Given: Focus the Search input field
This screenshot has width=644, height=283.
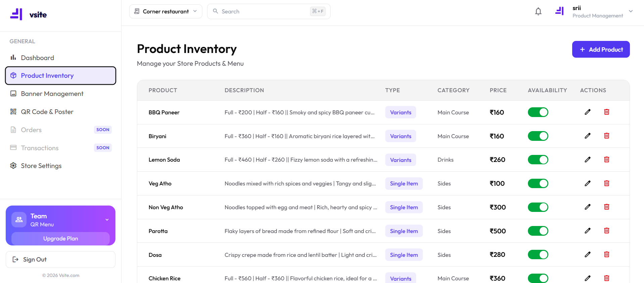Looking at the screenshot, I should coord(268,11).
